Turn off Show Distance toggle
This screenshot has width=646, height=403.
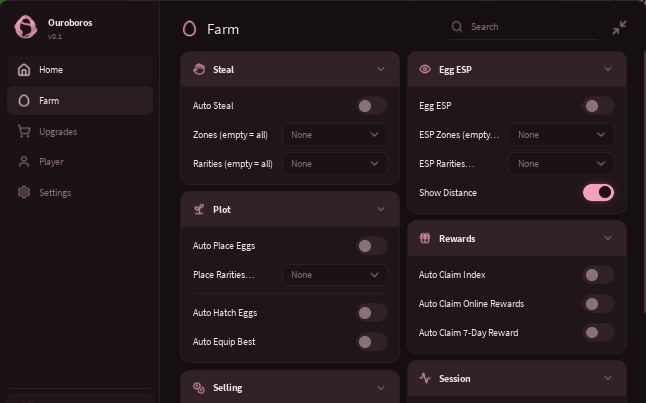click(x=598, y=192)
